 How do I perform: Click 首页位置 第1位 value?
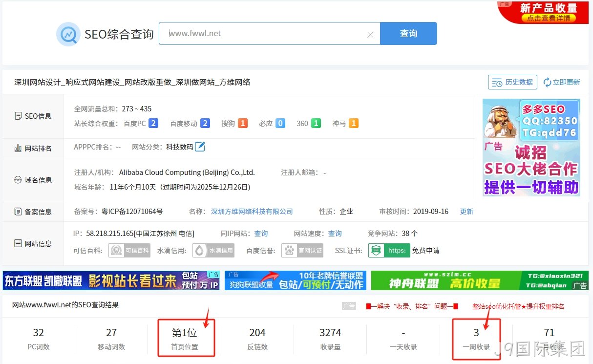tap(185, 333)
